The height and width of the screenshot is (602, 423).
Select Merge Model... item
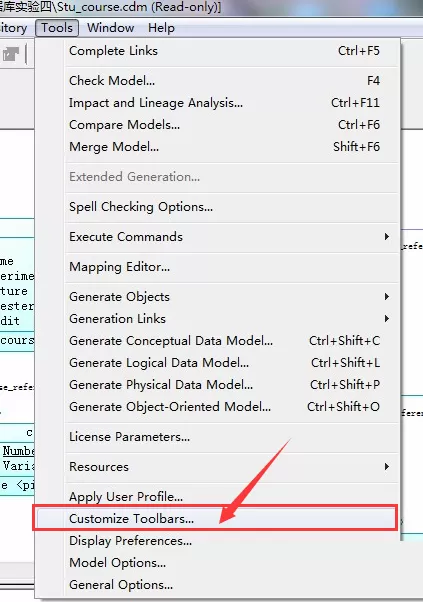[217, 147]
